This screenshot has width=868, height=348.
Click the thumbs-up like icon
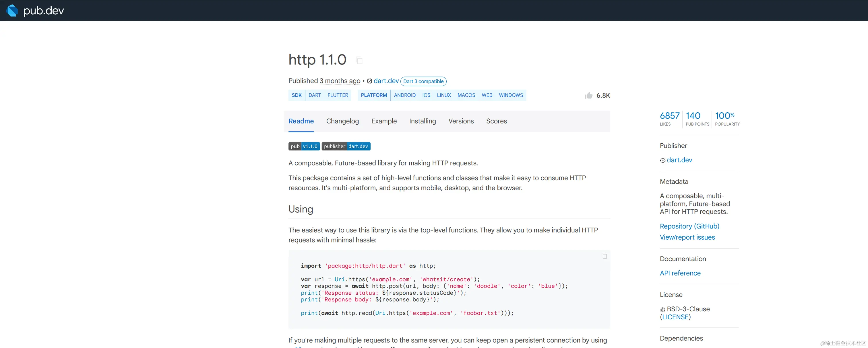589,95
